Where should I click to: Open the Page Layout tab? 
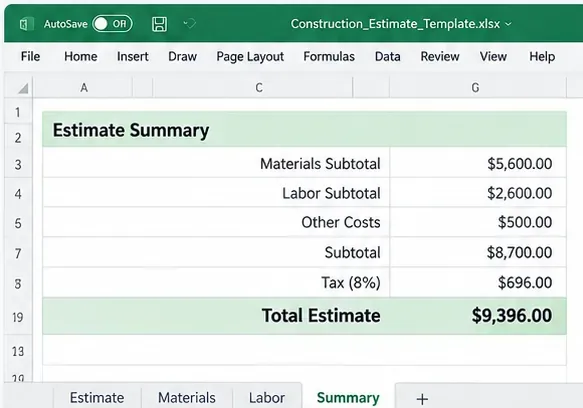[x=250, y=57]
